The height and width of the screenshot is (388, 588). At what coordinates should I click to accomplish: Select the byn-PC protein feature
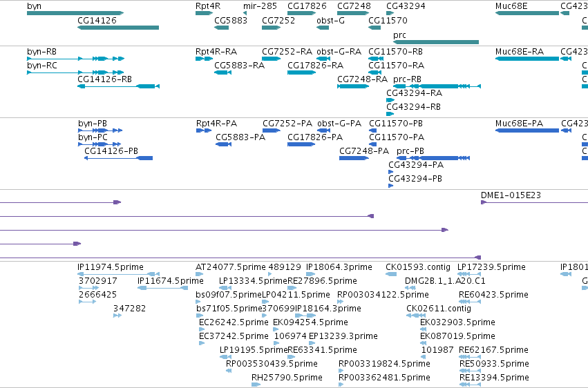point(99,144)
